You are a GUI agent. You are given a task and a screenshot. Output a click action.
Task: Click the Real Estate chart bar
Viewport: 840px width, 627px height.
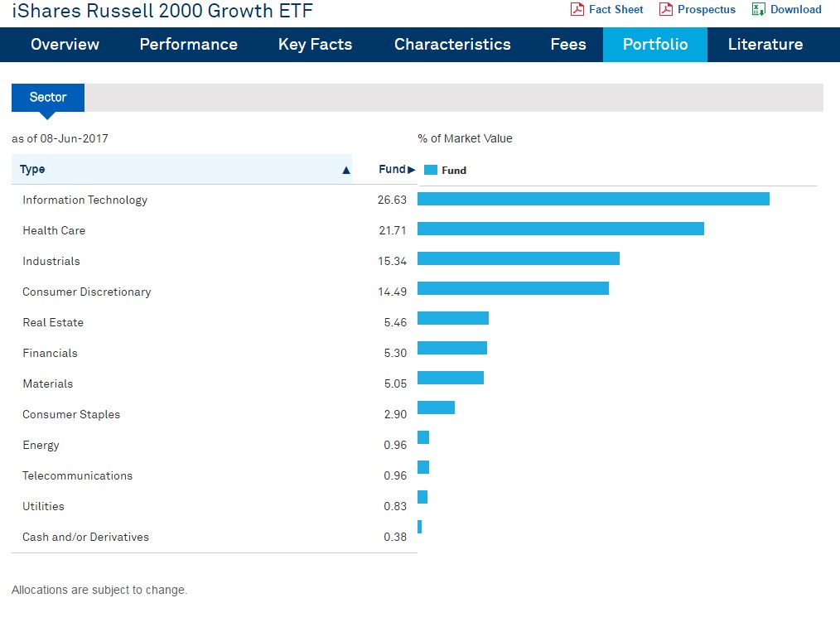point(453,318)
